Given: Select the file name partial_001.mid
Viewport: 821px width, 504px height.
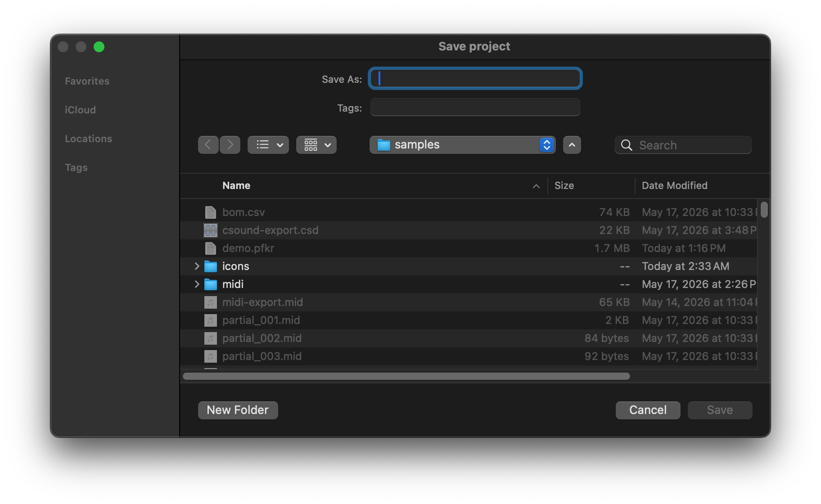Looking at the screenshot, I should click(261, 320).
